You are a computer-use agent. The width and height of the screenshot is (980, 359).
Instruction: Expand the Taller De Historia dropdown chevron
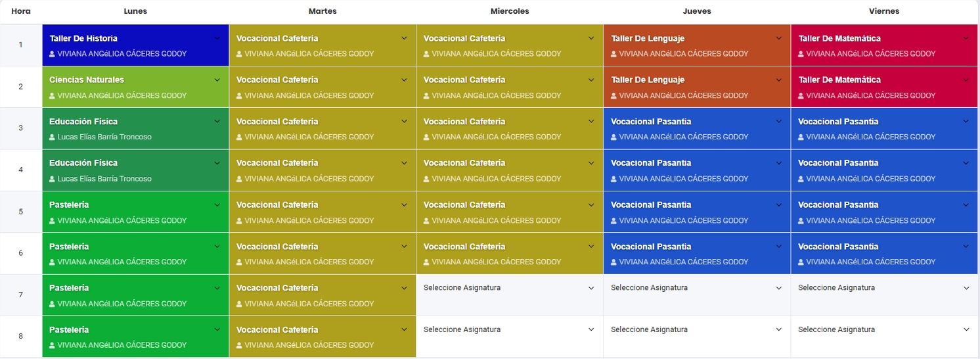pos(217,38)
